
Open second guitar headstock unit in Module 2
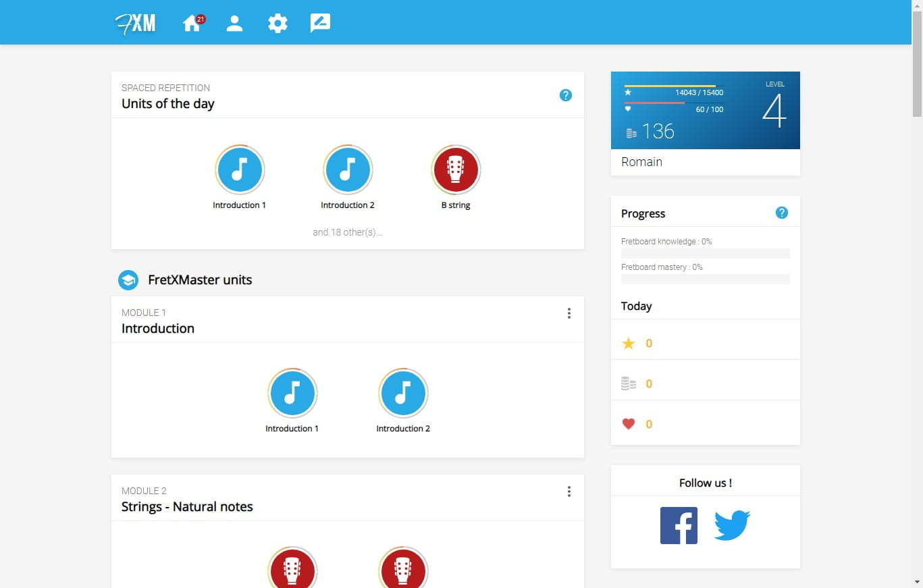[x=403, y=567]
